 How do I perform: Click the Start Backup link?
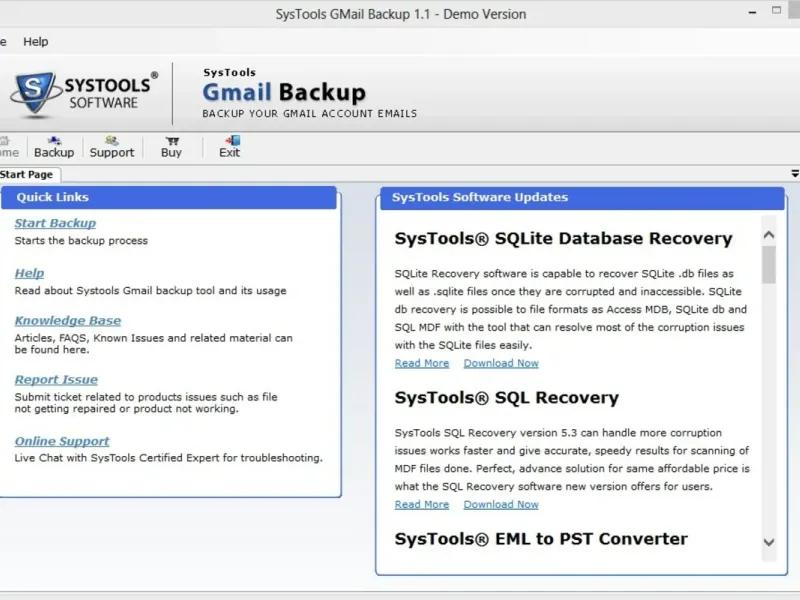point(55,223)
